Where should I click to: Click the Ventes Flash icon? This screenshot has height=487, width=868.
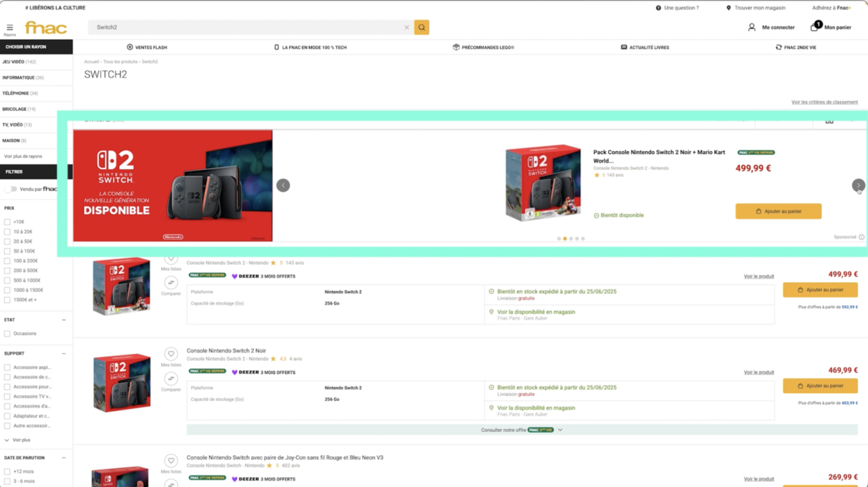(129, 48)
